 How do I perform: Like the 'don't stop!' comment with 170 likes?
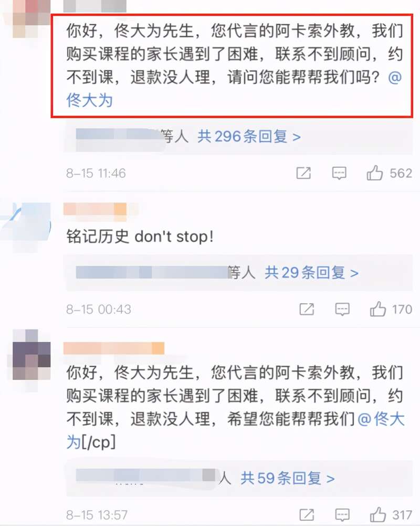[x=378, y=309]
